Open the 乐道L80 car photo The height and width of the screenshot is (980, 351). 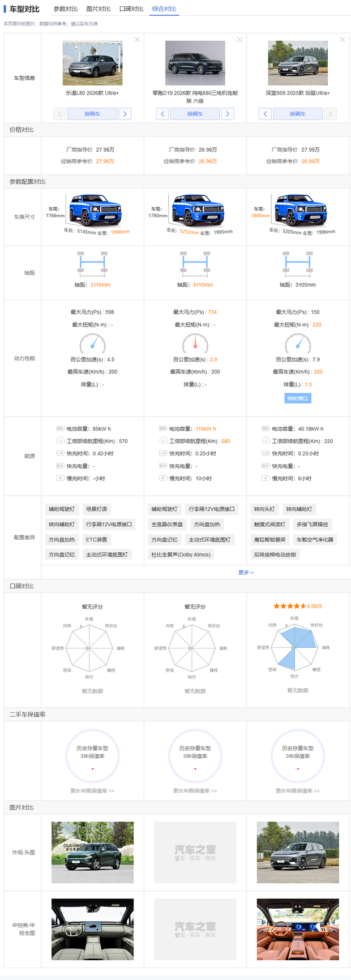92,63
